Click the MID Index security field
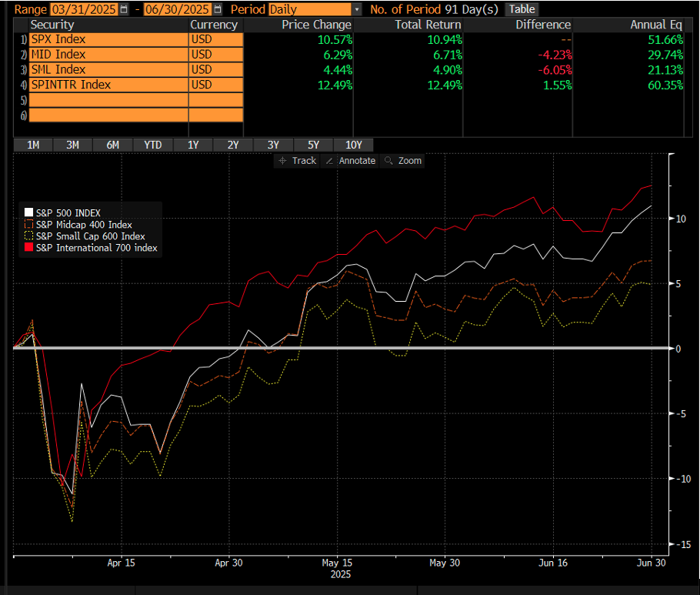700x595 pixels. pos(108,55)
